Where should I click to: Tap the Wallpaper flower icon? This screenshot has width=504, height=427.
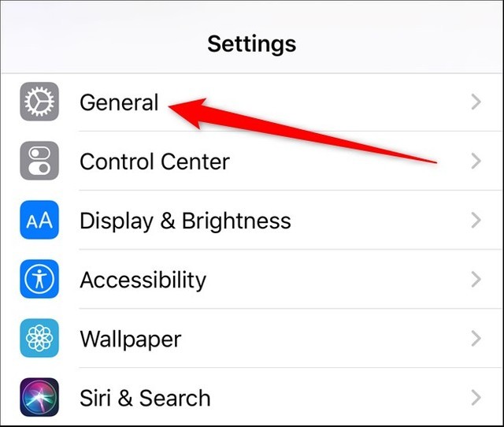39,338
